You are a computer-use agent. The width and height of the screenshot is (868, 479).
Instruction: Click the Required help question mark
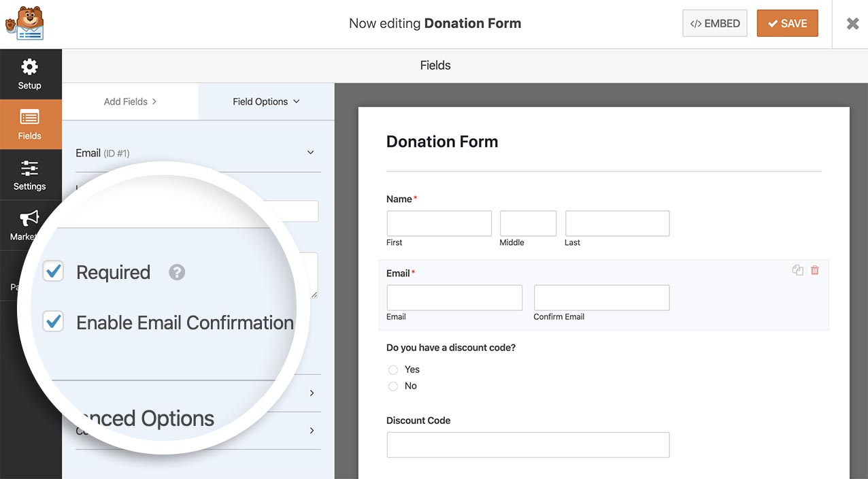click(x=177, y=272)
